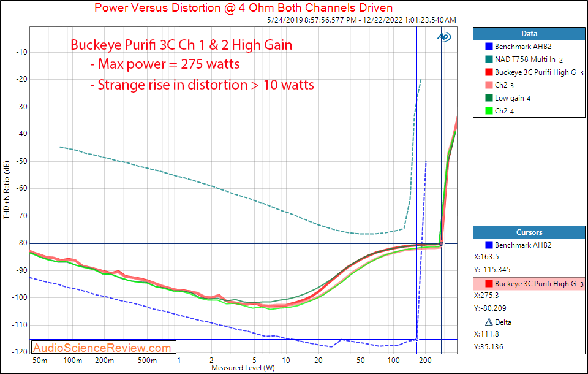Click the THD+N Ratio (dB) axis label
This screenshot has width=588, height=374.
pyautogui.click(x=6, y=191)
